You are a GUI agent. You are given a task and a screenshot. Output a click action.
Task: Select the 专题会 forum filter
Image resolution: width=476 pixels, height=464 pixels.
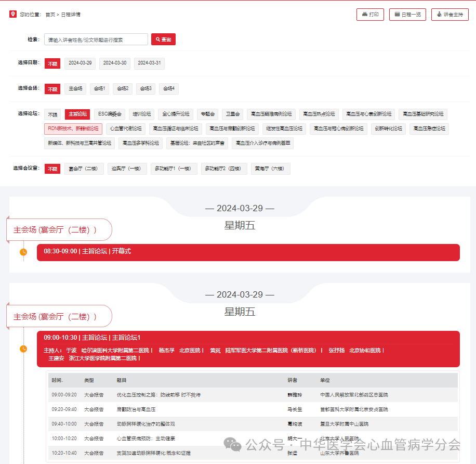pos(208,114)
